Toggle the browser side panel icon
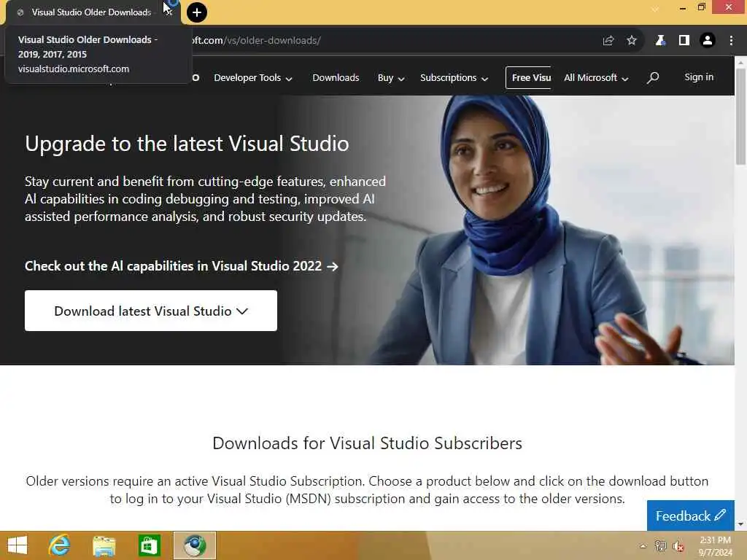Image resolution: width=747 pixels, height=560 pixels. (684, 41)
